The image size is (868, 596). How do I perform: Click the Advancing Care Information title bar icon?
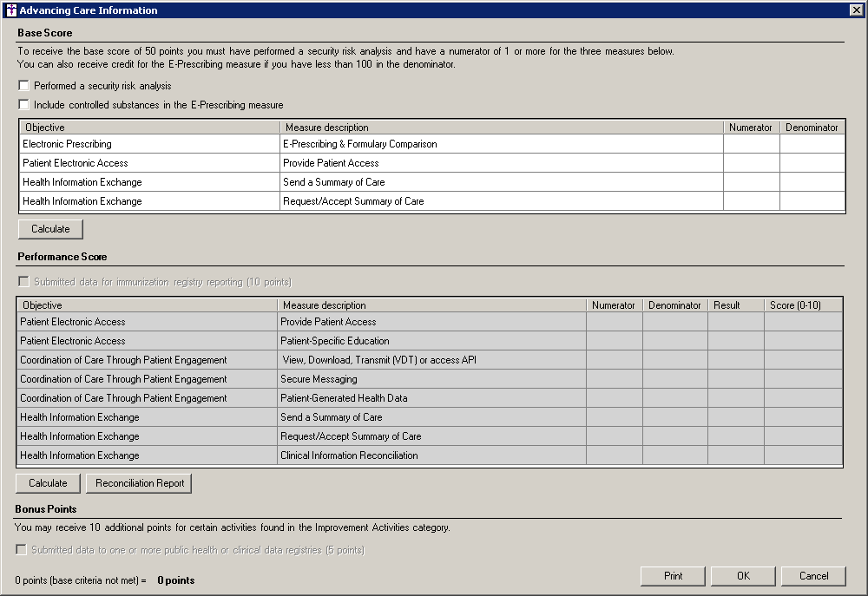coord(10,10)
